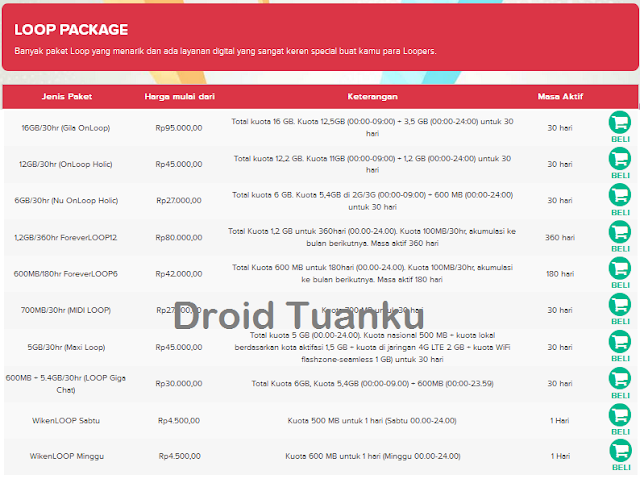Screen dimensions: 640x479
Task: Click the Rp45.000,00 price for Maxi Loop
Action: tap(179, 347)
